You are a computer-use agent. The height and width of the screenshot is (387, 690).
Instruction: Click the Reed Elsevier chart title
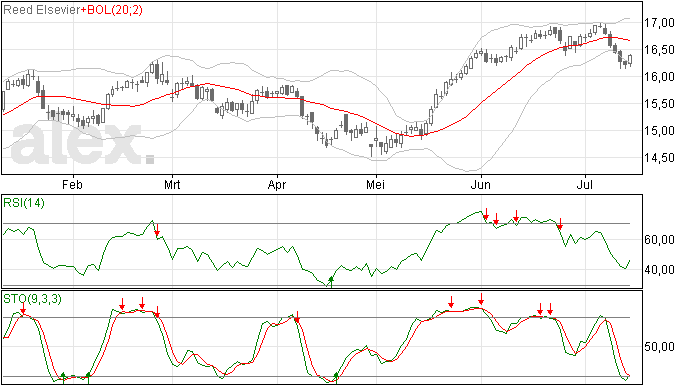pos(42,10)
